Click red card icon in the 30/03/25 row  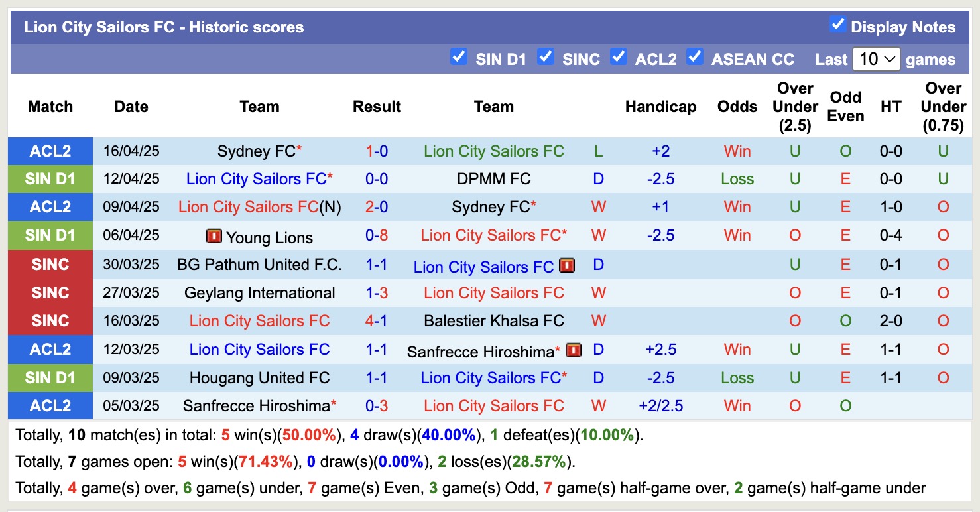(566, 266)
